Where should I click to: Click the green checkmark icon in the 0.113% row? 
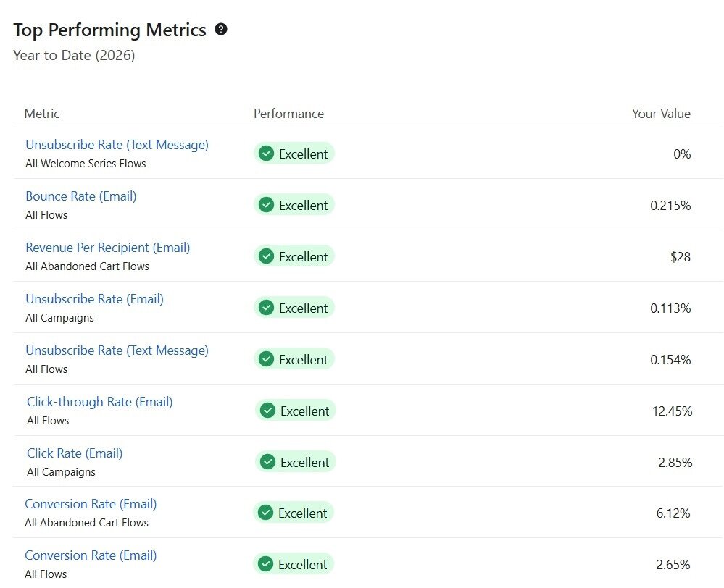tap(267, 307)
